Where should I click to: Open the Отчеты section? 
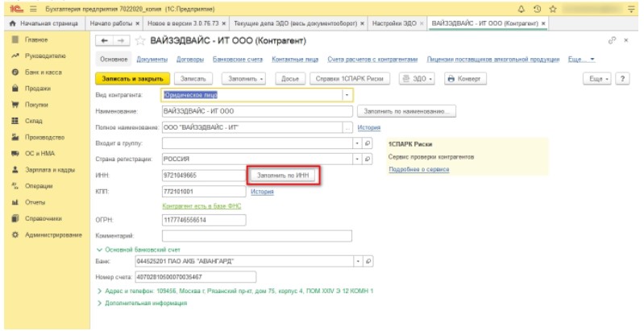(x=35, y=202)
